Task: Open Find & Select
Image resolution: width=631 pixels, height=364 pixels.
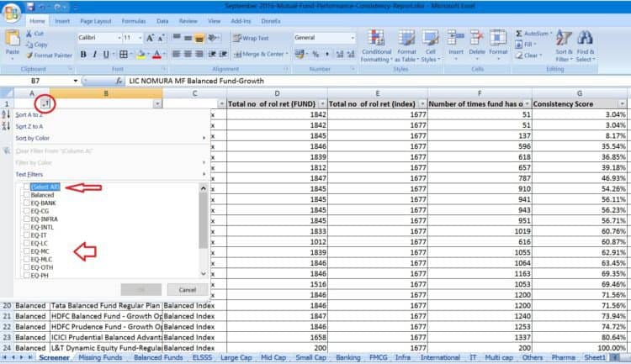Action: click(x=585, y=46)
